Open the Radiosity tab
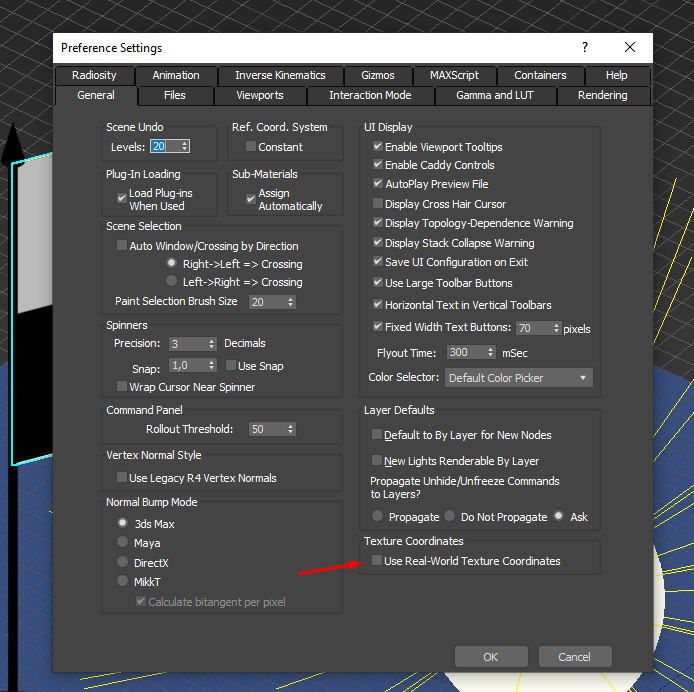The image size is (694, 692). point(94,75)
